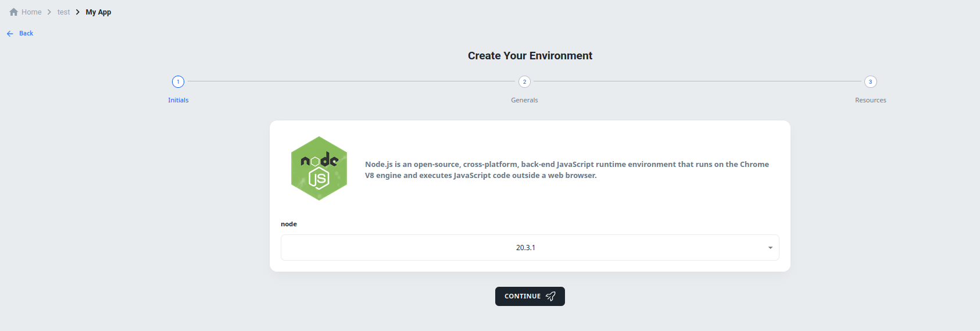980x331 pixels.
Task: Click the node field label
Action: pyautogui.click(x=289, y=224)
